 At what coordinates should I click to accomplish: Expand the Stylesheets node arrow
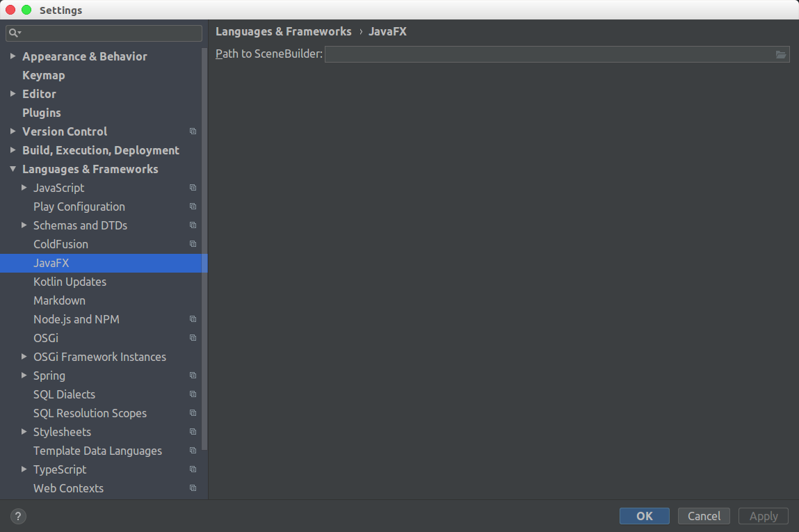pyautogui.click(x=24, y=432)
